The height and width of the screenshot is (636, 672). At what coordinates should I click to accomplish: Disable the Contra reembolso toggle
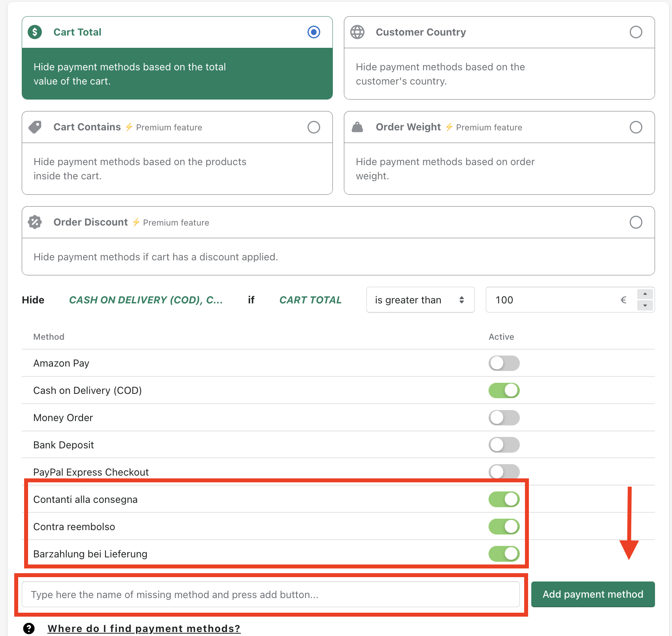point(504,527)
